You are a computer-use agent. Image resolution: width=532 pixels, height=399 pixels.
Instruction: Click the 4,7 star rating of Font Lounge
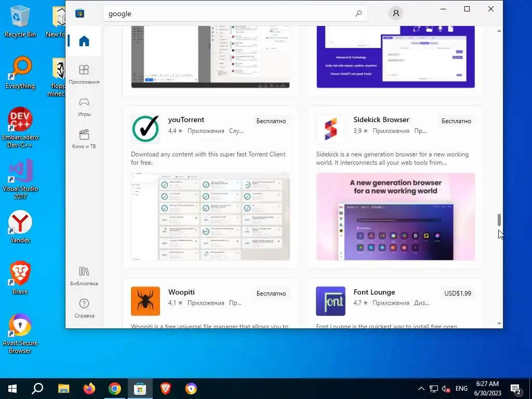coord(361,303)
